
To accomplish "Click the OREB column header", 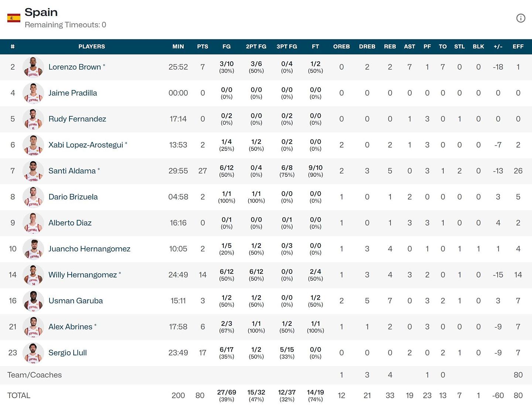I will 341,46.
